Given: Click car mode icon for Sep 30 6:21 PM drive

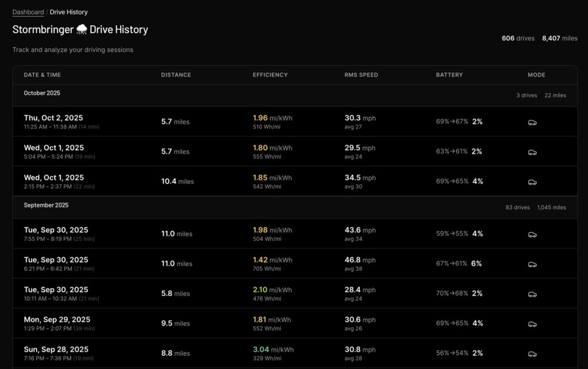Looking at the screenshot, I should pos(532,264).
